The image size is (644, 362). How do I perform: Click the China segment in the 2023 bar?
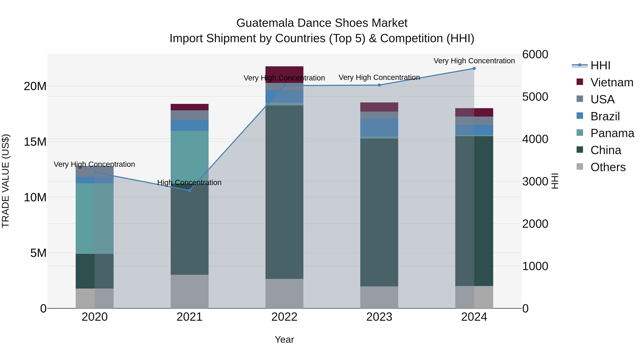click(379, 212)
